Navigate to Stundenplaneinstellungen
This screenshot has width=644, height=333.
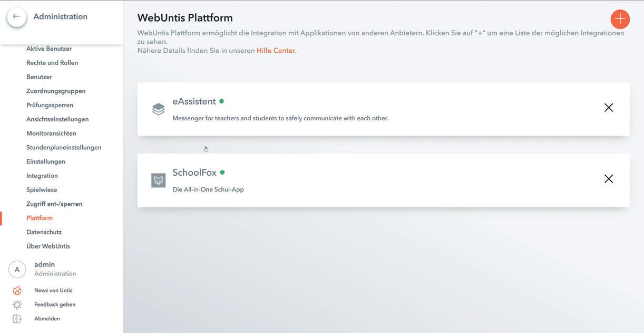[64, 148]
